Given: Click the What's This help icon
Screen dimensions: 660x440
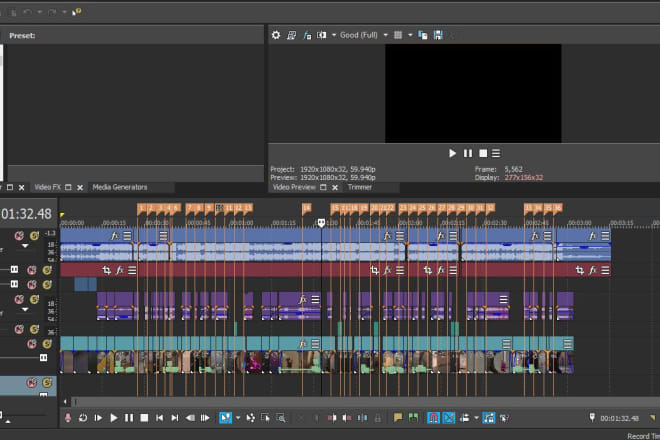Looking at the screenshot, I should [x=77, y=12].
